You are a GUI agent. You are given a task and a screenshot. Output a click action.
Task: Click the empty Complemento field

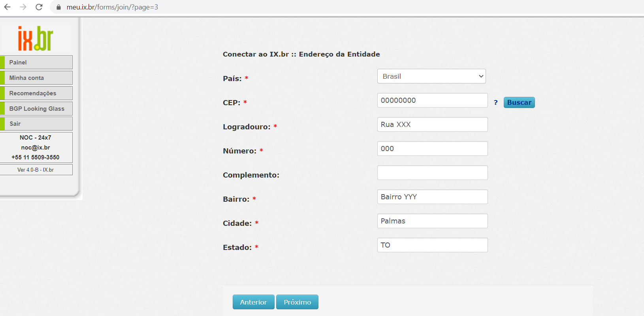point(433,173)
